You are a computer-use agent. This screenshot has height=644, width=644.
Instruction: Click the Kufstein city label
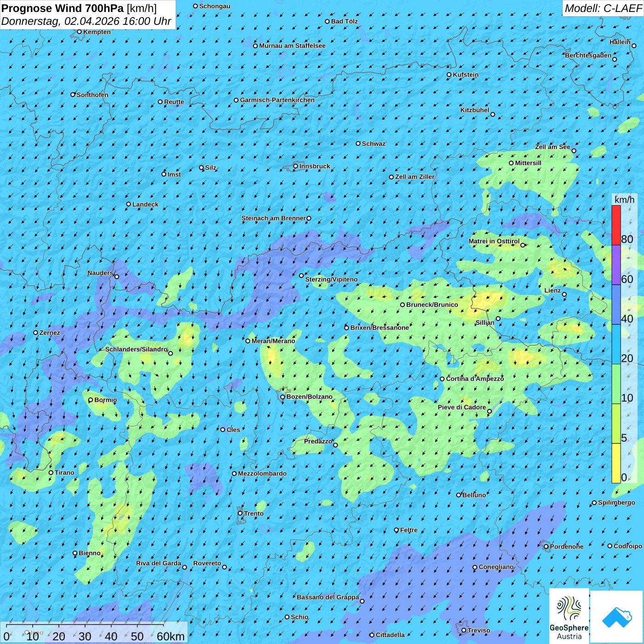pyautogui.click(x=466, y=75)
